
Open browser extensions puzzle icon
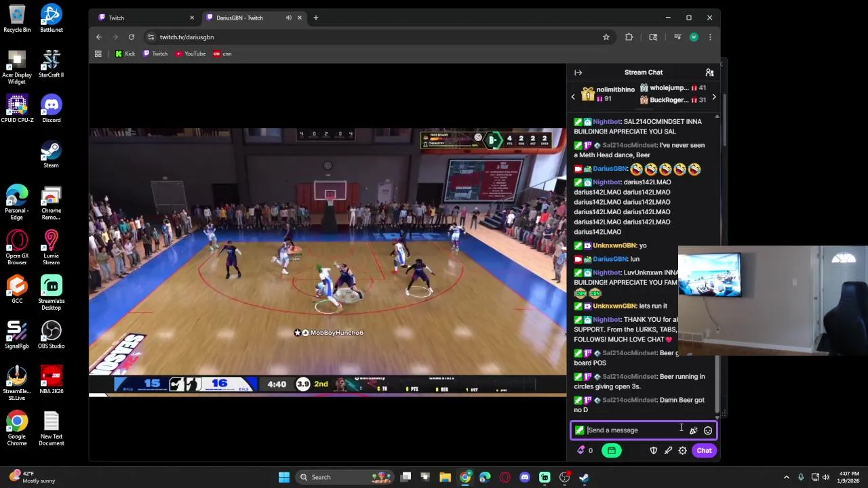click(629, 37)
